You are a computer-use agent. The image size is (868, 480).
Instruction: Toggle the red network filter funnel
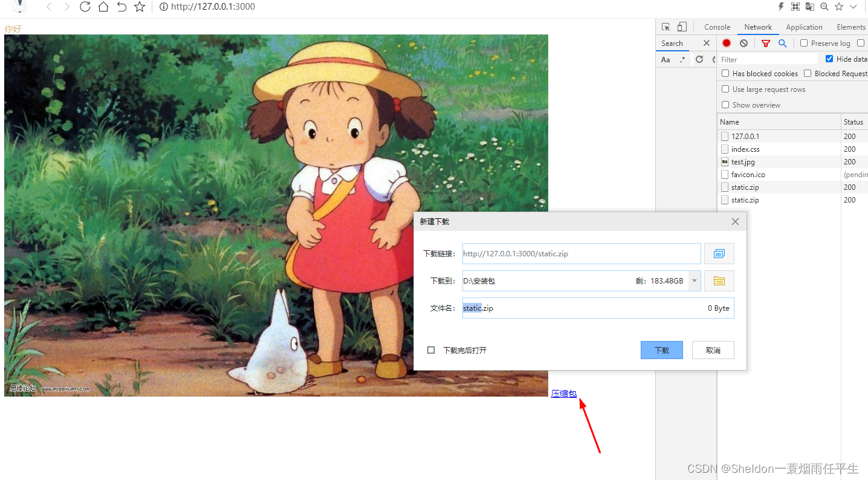[x=766, y=43]
